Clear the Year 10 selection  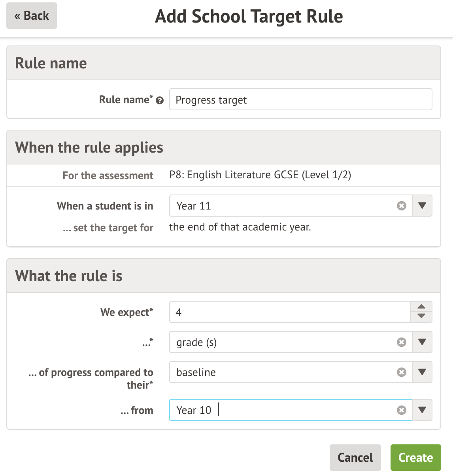(401, 410)
